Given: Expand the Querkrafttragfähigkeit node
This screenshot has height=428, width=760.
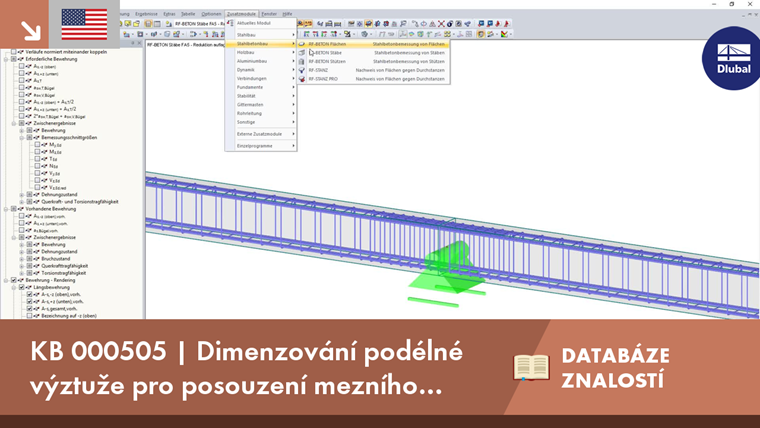Looking at the screenshot, I should point(22,266).
